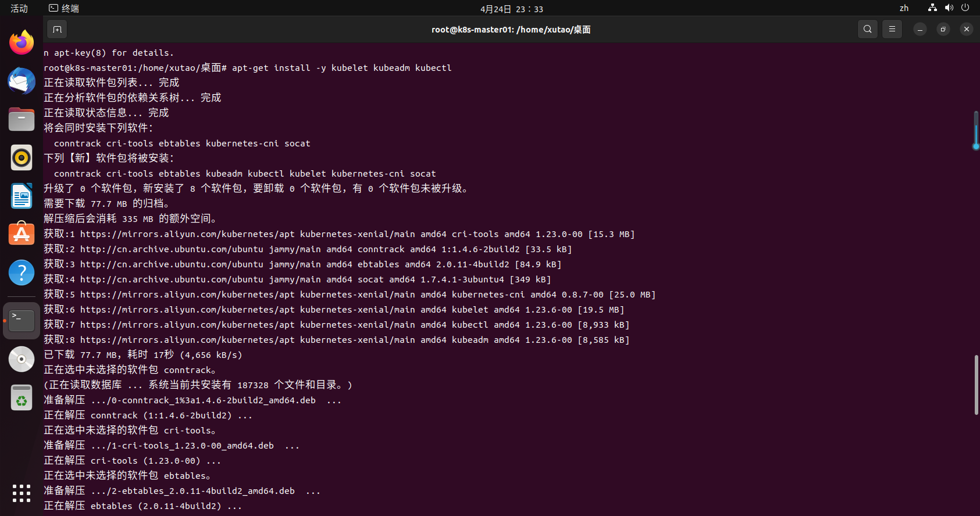Click the 正在解压 ebtables line
980x516 pixels.
click(x=143, y=506)
